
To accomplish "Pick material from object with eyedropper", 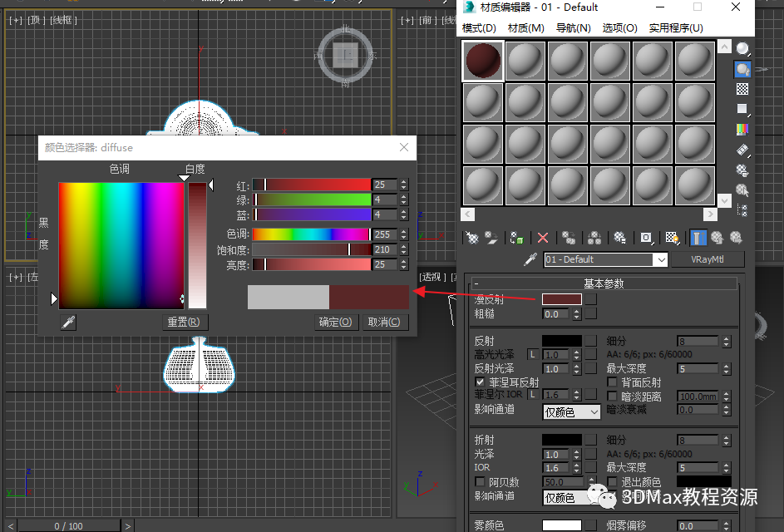I will click(530, 260).
